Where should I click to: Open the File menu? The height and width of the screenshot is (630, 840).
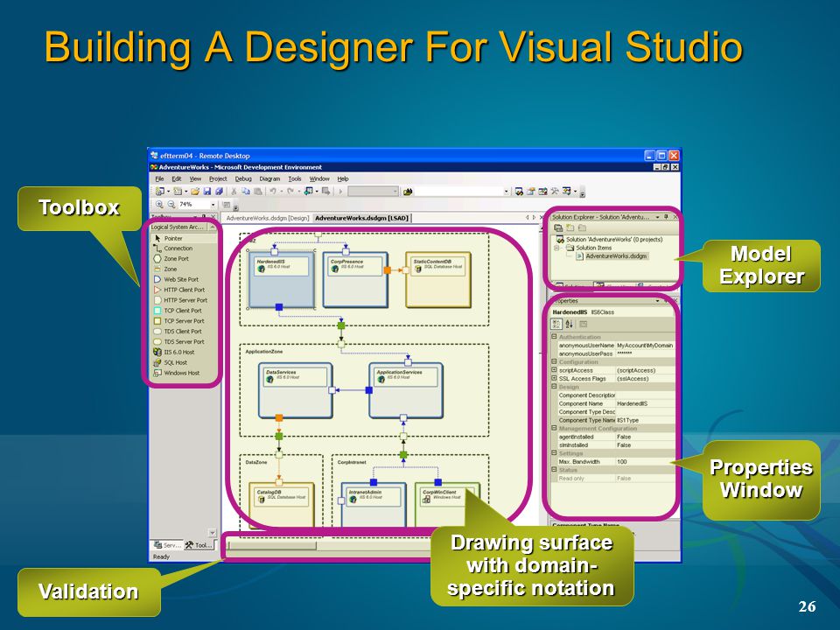[x=159, y=178]
